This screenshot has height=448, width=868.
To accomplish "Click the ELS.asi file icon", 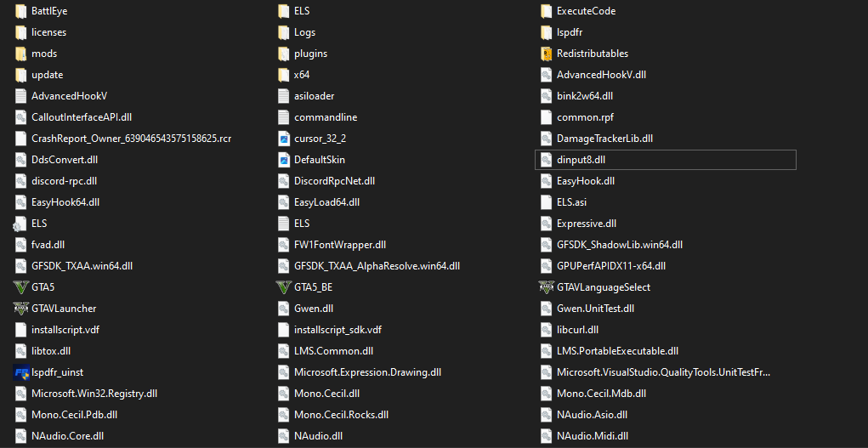I will pos(547,202).
